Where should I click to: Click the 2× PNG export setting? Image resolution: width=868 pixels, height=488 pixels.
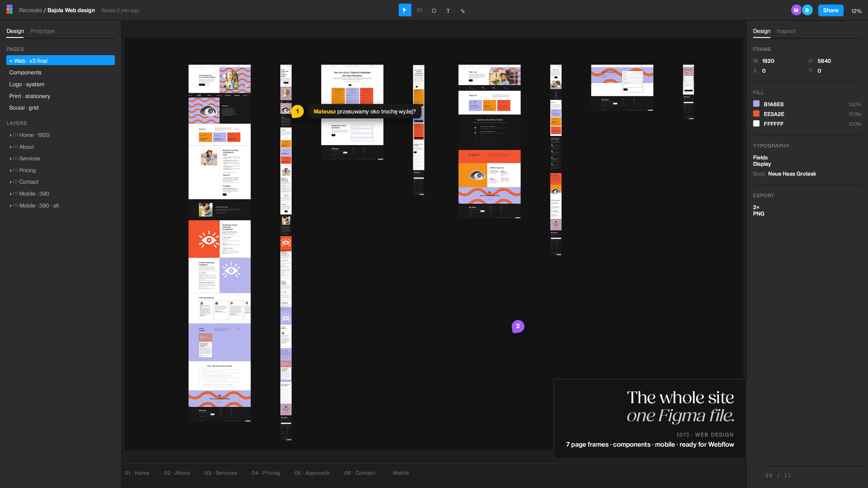759,210
